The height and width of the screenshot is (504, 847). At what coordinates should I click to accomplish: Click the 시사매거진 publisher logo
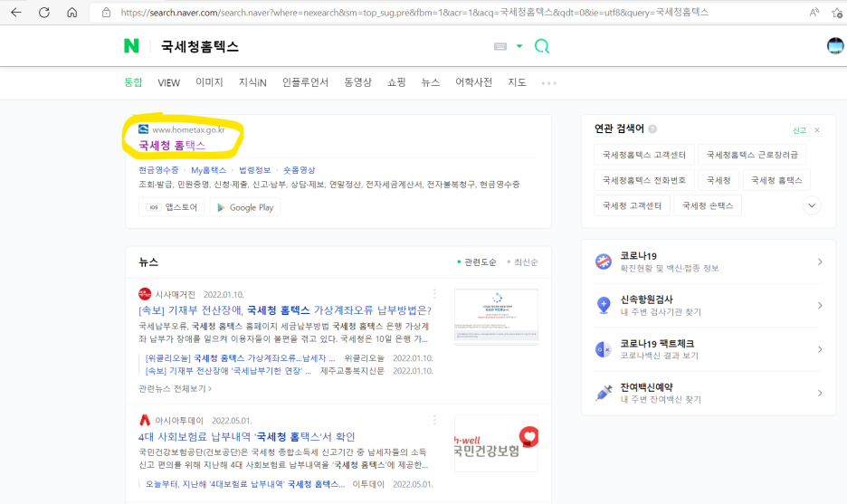[145, 294]
